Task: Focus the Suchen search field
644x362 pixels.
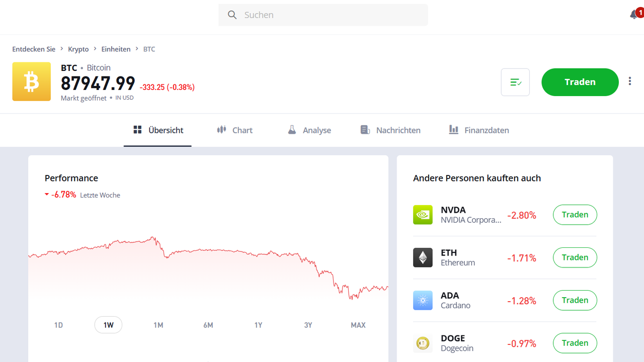Action: pos(323,15)
